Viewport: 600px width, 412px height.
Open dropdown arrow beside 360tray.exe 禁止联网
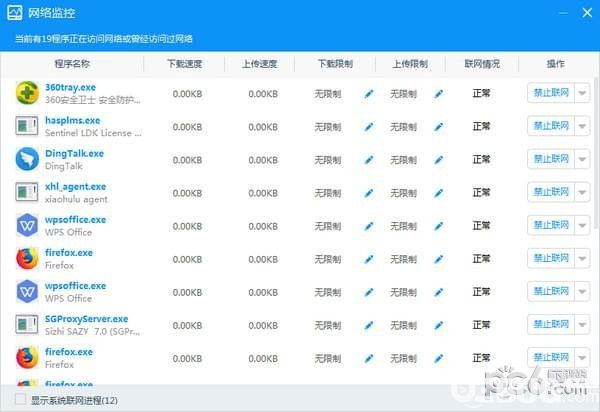point(582,93)
